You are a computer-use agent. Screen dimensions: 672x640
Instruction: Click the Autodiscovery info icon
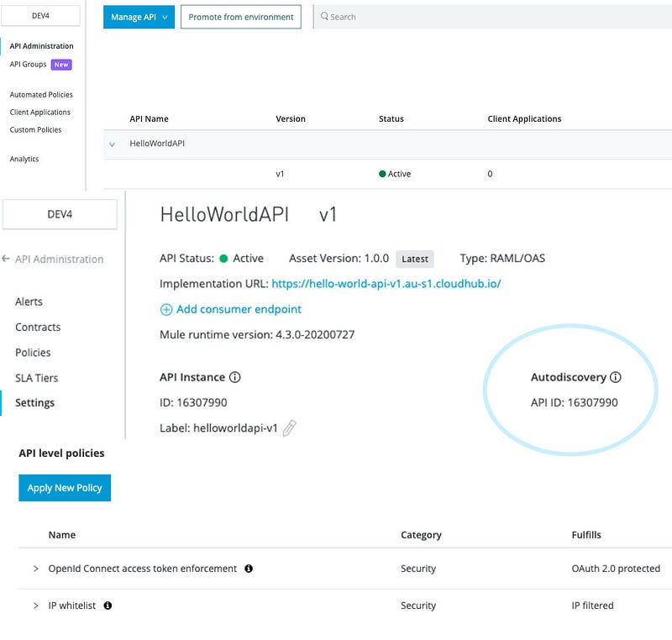click(x=616, y=377)
